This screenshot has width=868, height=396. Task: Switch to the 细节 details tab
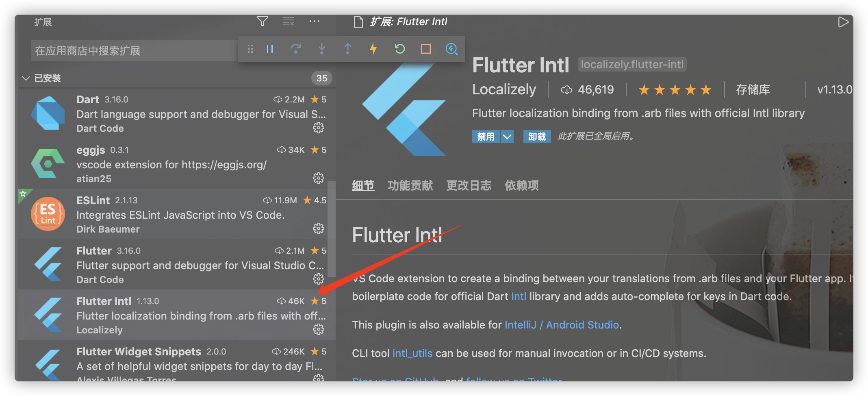point(363,186)
